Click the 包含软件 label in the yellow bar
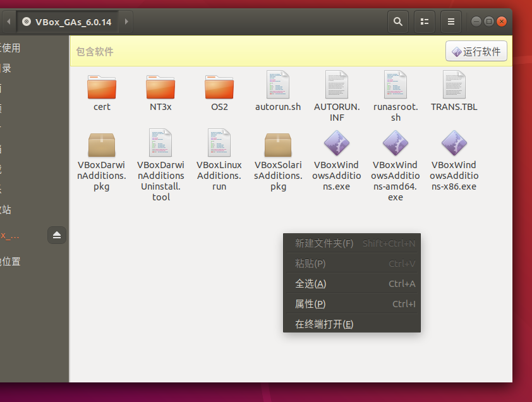Screen dimensions: 532x402 95,52
